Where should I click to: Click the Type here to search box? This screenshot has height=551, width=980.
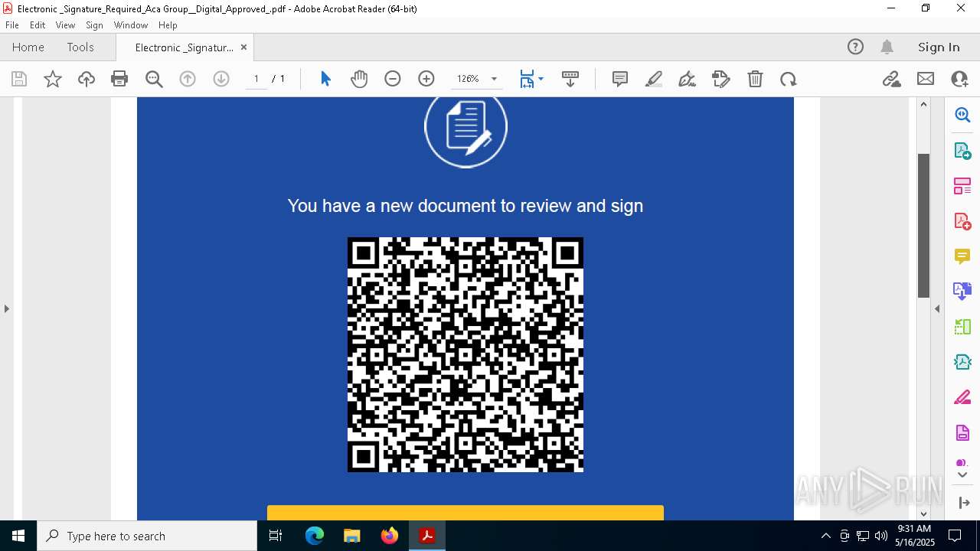pyautogui.click(x=147, y=536)
